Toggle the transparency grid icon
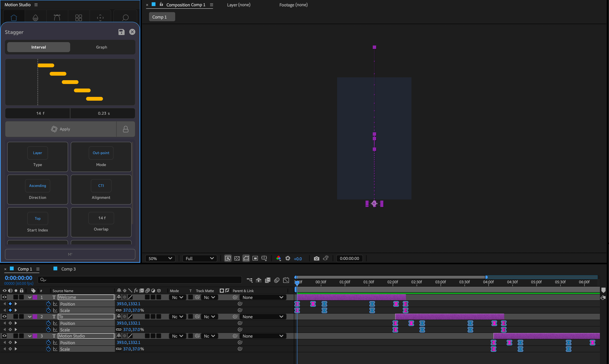 237,258
